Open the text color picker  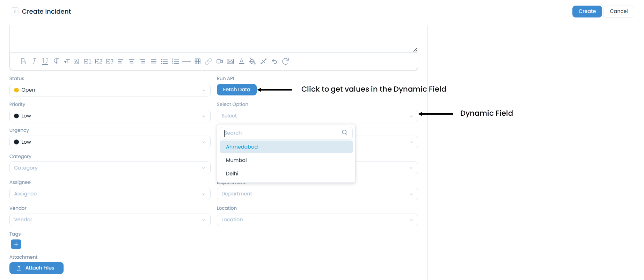[241, 62]
